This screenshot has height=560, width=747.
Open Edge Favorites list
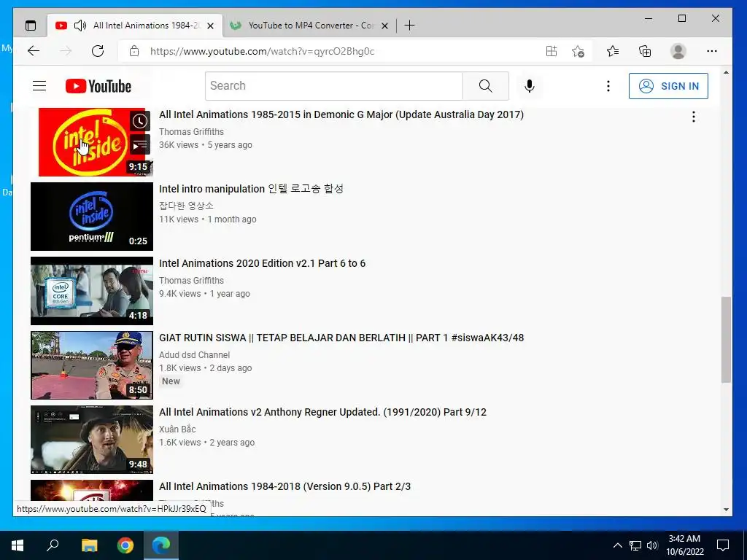613,51
